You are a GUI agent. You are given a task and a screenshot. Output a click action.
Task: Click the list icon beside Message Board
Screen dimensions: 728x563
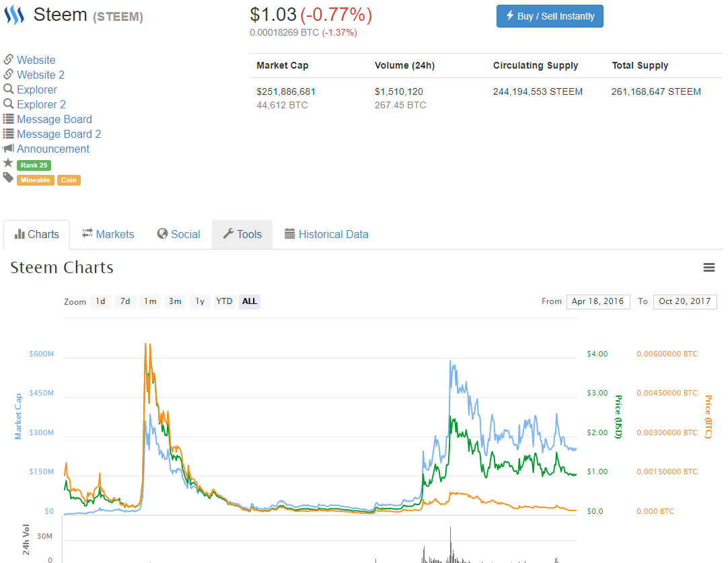coord(8,119)
